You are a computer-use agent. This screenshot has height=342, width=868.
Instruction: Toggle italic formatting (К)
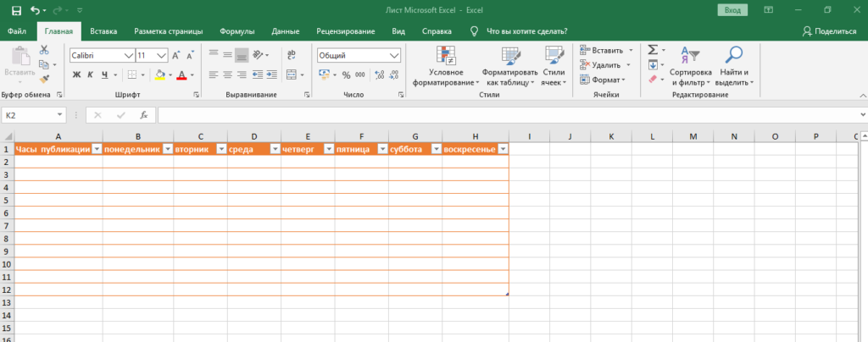pos(90,75)
